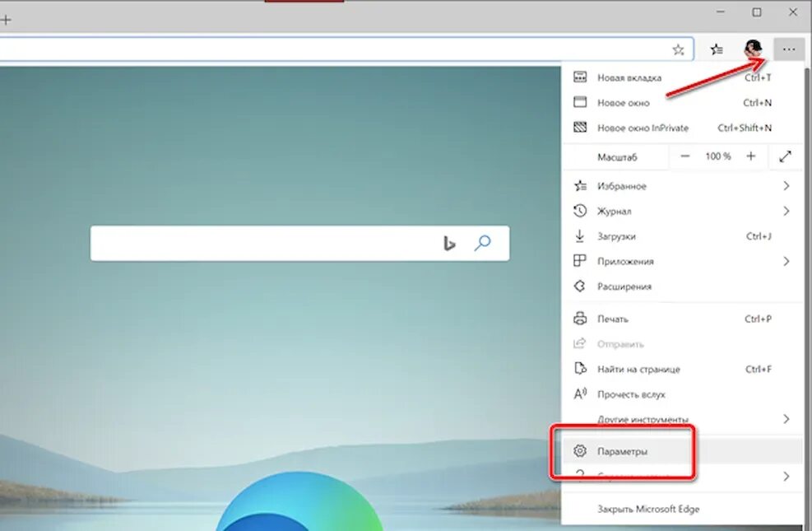Viewport: 812px width, 531px height.
Task: Enter full screen with the diagonal arrow icon
Action: 786,156
